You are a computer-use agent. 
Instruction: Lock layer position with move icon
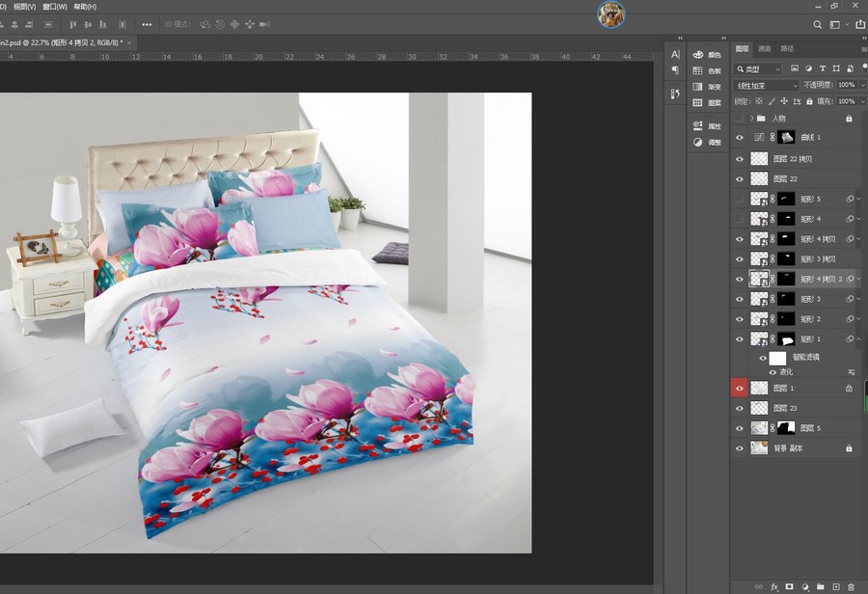coord(784,101)
